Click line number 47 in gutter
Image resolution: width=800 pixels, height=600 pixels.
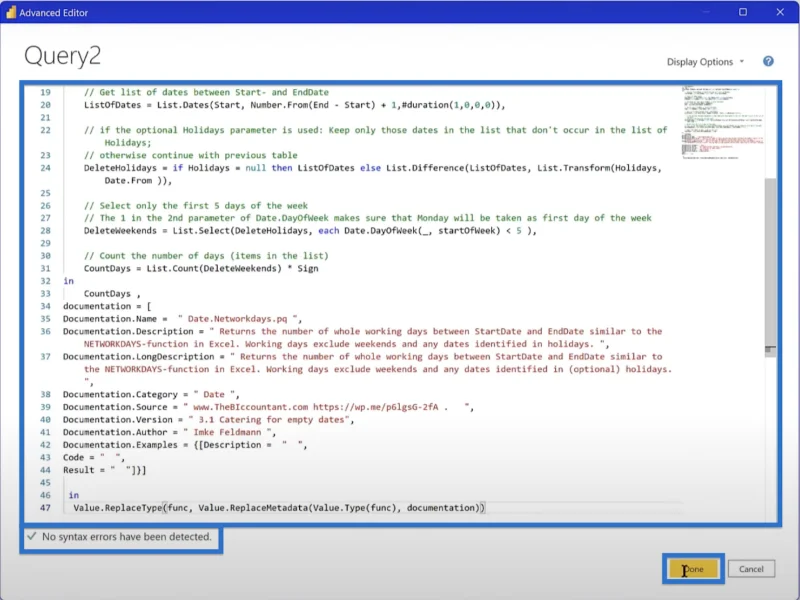[45, 508]
